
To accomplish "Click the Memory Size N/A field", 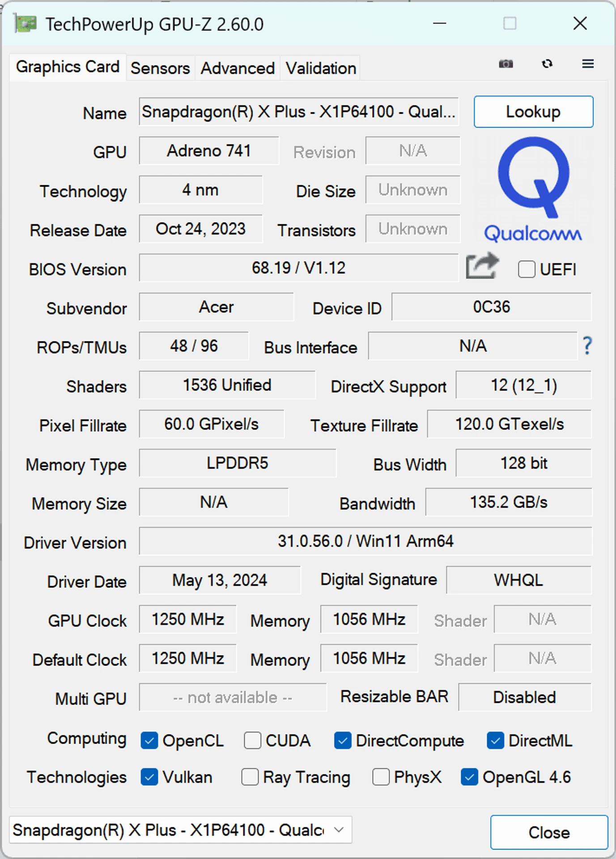I will click(x=213, y=502).
